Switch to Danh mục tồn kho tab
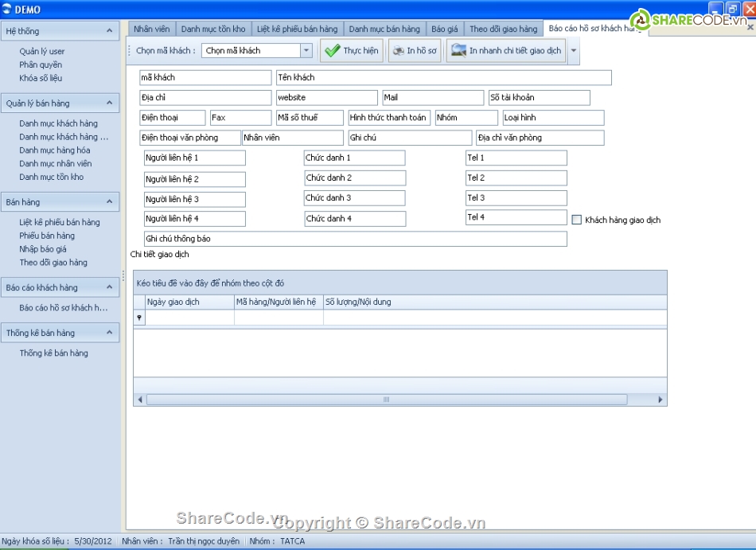 click(x=213, y=29)
